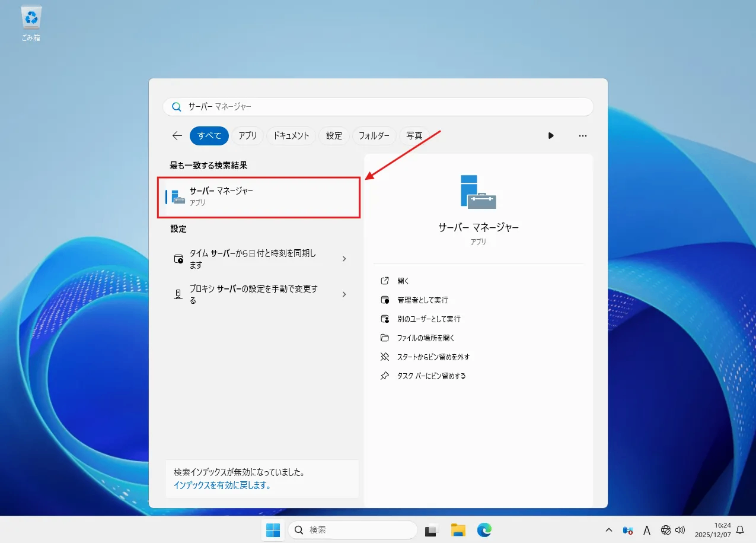Open プロキシ サーバーの設定を手動で変更する setting
The height and width of the screenshot is (543, 756).
(x=260, y=294)
